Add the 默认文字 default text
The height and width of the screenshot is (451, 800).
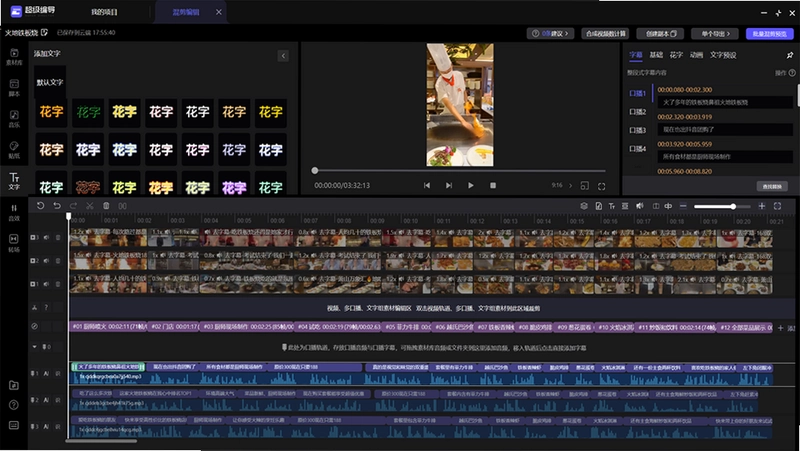(50, 82)
